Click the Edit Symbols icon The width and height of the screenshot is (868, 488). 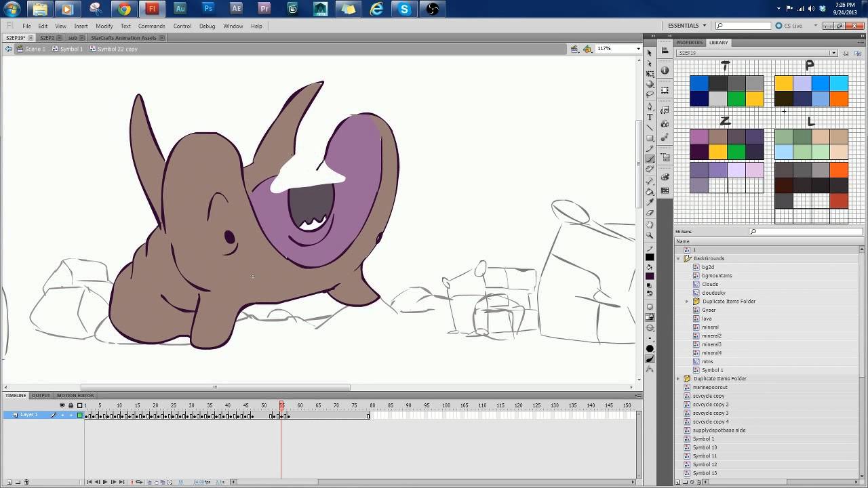(587, 49)
